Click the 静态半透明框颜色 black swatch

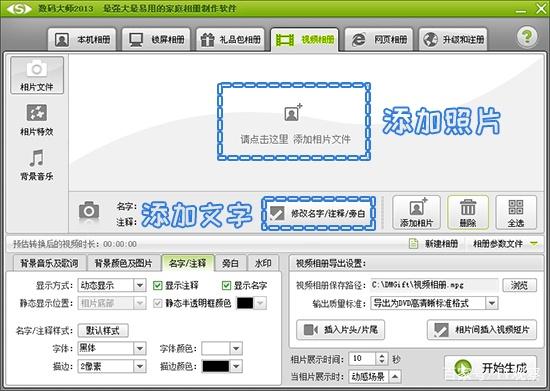[x=245, y=303]
